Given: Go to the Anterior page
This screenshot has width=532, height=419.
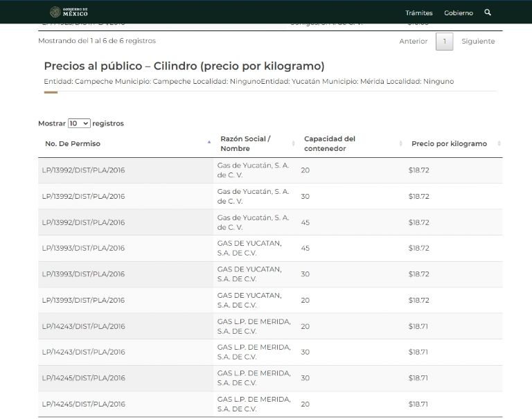Looking at the screenshot, I should [414, 41].
